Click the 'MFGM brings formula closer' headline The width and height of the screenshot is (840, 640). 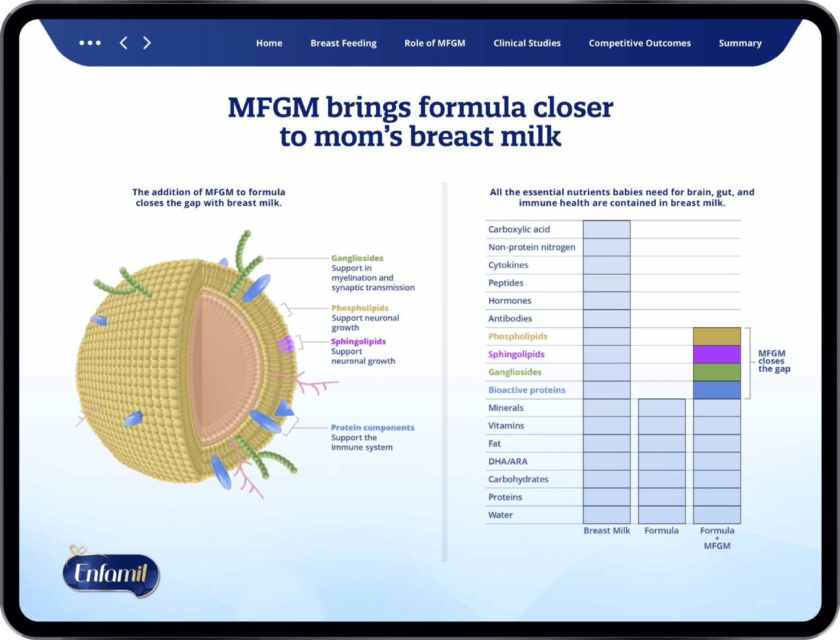tap(420, 122)
